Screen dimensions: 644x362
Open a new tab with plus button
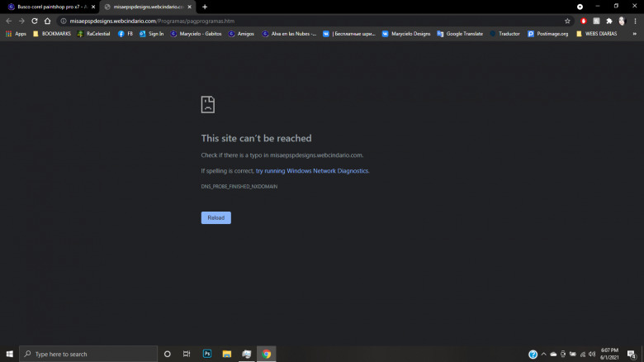[205, 7]
